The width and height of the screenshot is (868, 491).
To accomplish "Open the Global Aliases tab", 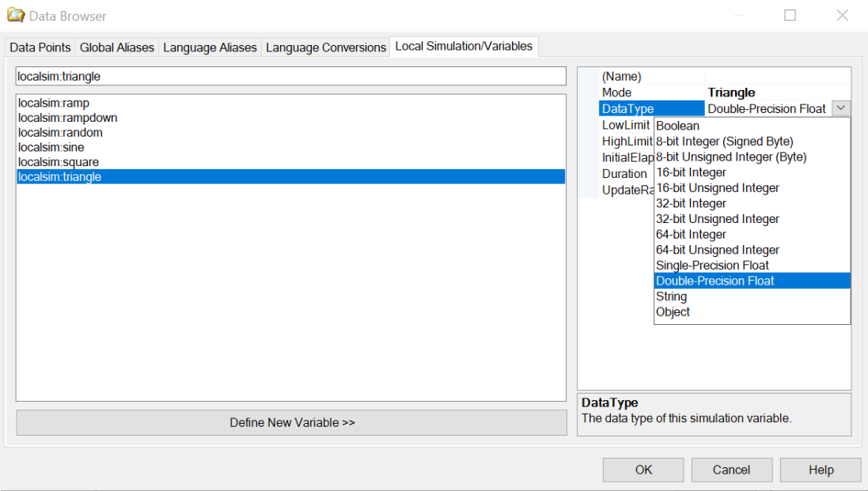I will (x=117, y=47).
